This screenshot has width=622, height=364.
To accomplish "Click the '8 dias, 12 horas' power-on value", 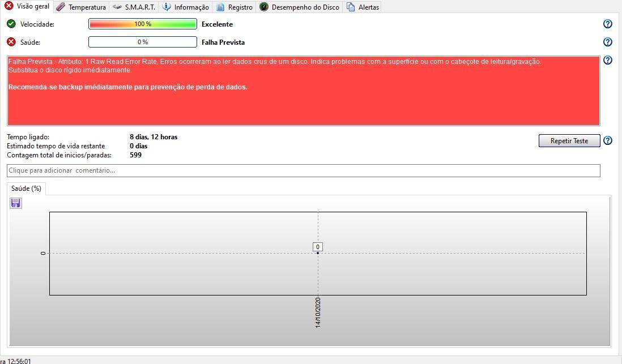I will pyautogui.click(x=154, y=137).
